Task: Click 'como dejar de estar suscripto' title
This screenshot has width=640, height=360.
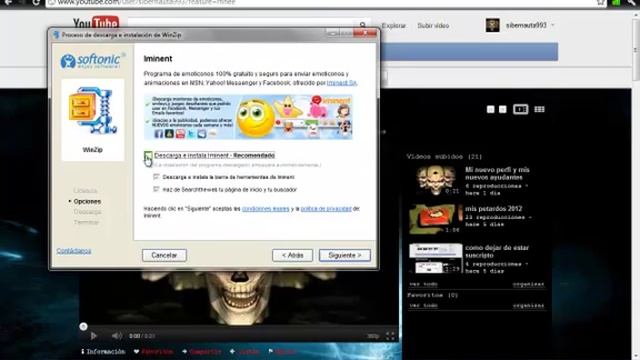Action: 497,251
